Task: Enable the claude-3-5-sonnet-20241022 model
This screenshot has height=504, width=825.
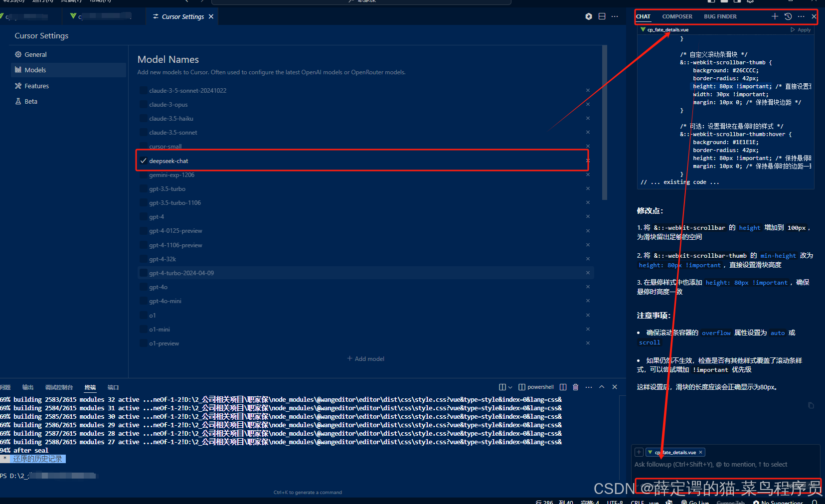Action: click(144, 90)
